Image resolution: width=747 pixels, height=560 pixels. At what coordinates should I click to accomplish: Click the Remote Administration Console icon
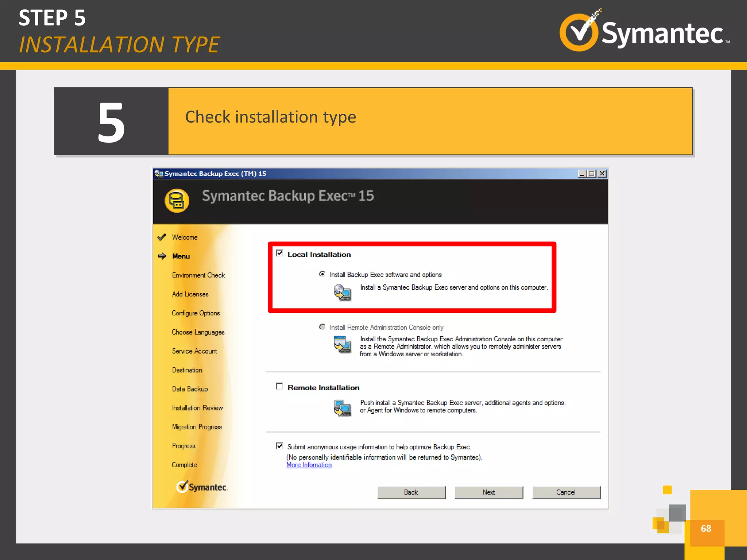pos(342,345)
